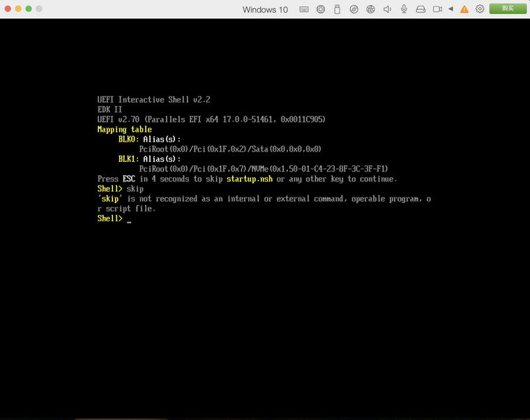Click the camera video icon

pyautogui.click(x=437, y=9)
